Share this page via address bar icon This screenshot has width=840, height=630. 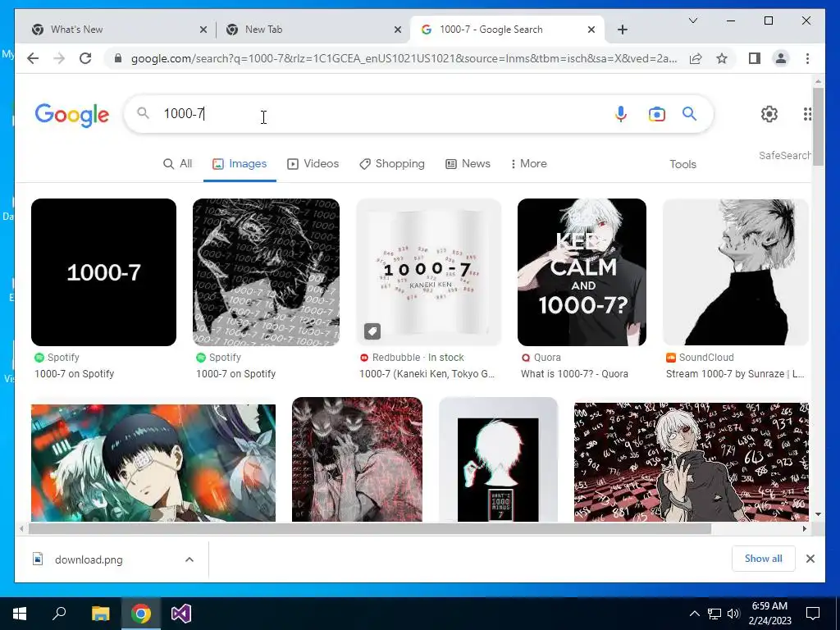coord(696,58)
